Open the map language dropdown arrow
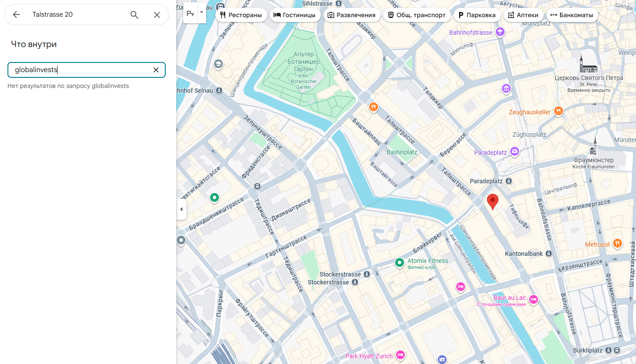 coord(202,12)
